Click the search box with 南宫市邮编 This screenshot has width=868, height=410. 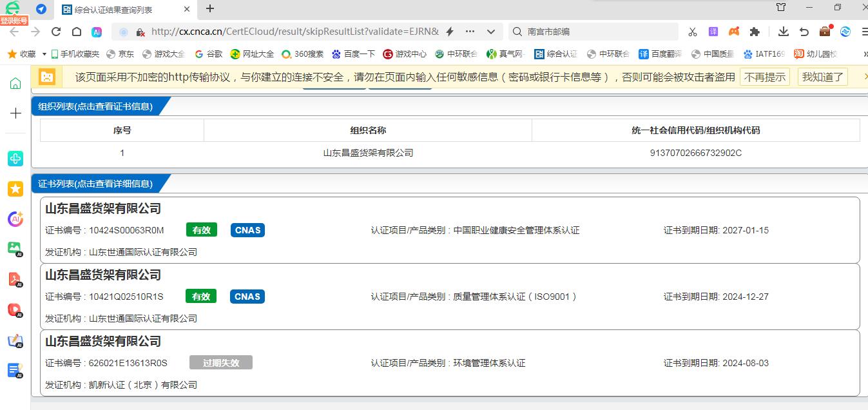click(593, 32)
